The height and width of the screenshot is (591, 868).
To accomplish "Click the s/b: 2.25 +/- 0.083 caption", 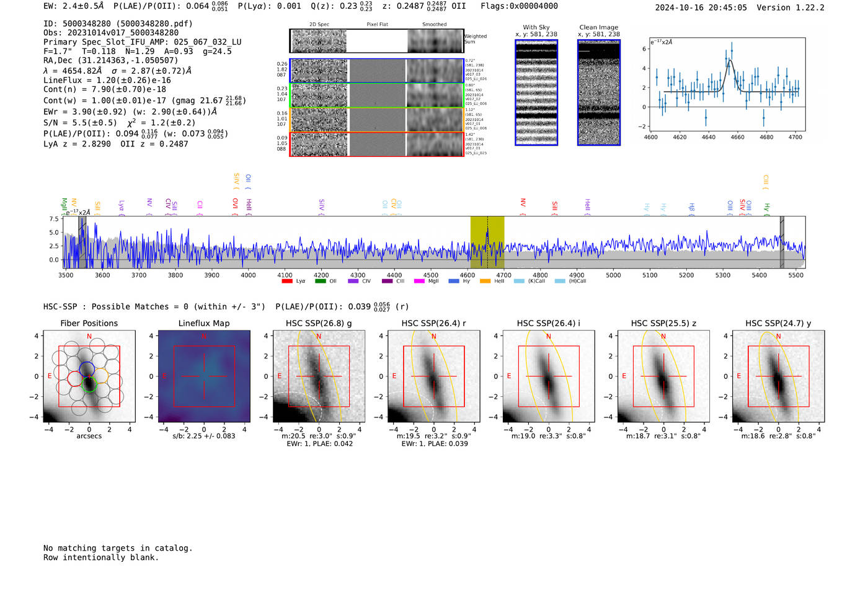I will click(204, 436).
